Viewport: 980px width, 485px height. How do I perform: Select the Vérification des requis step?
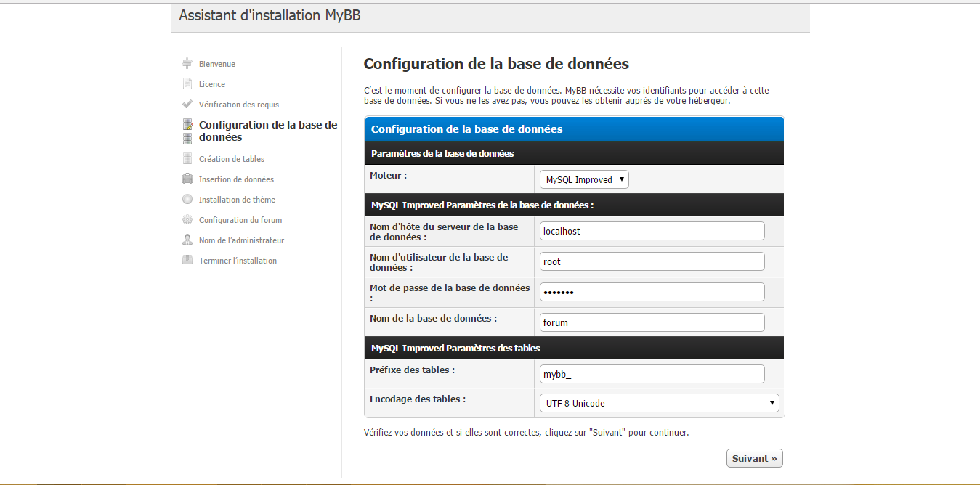[239, 105]
